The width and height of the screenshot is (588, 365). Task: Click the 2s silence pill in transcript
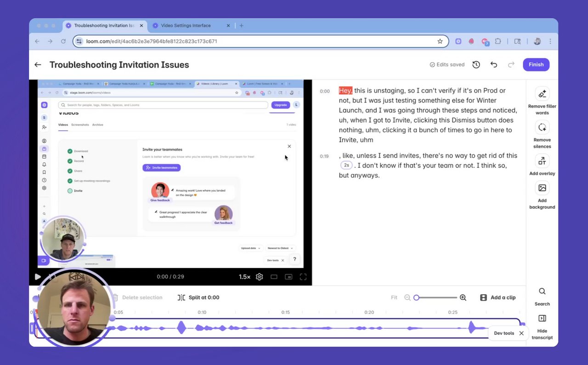pos(346,165)
